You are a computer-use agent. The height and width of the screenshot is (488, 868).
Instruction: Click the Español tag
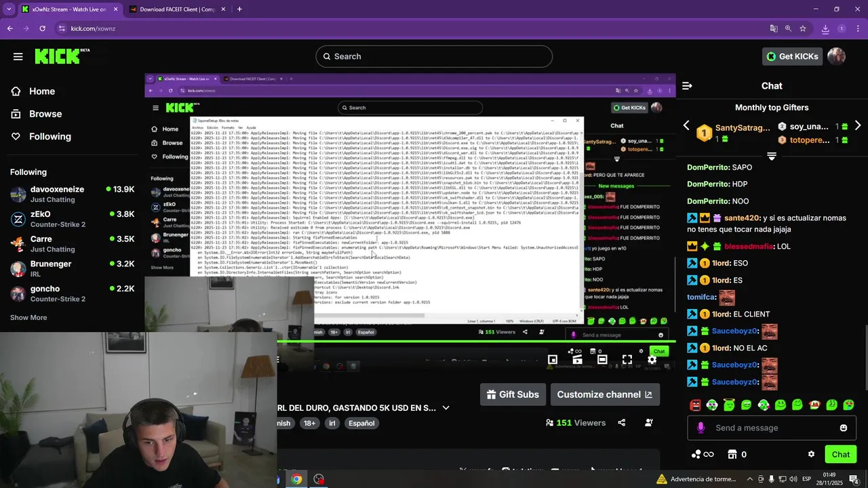361,423
